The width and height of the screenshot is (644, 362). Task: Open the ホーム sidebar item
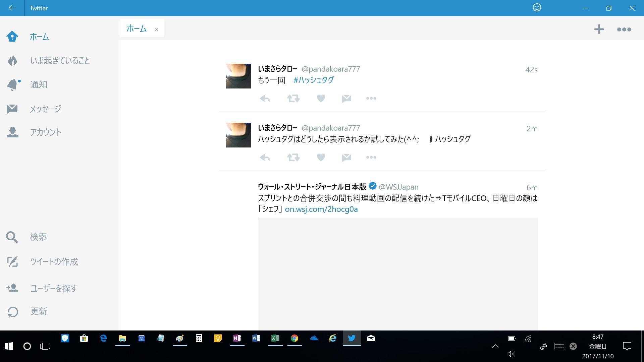coord(40,37)
